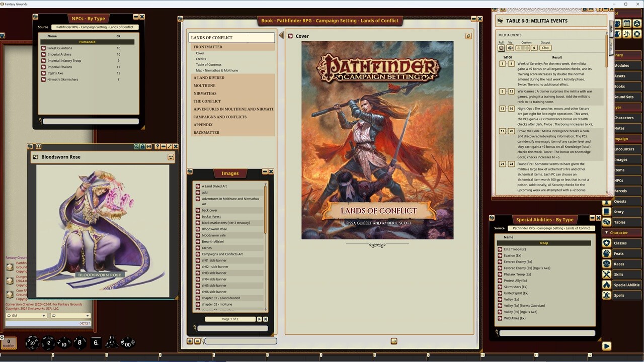
Task: Open the Encounters sidebar panel
Action: (x=625, y=149)
